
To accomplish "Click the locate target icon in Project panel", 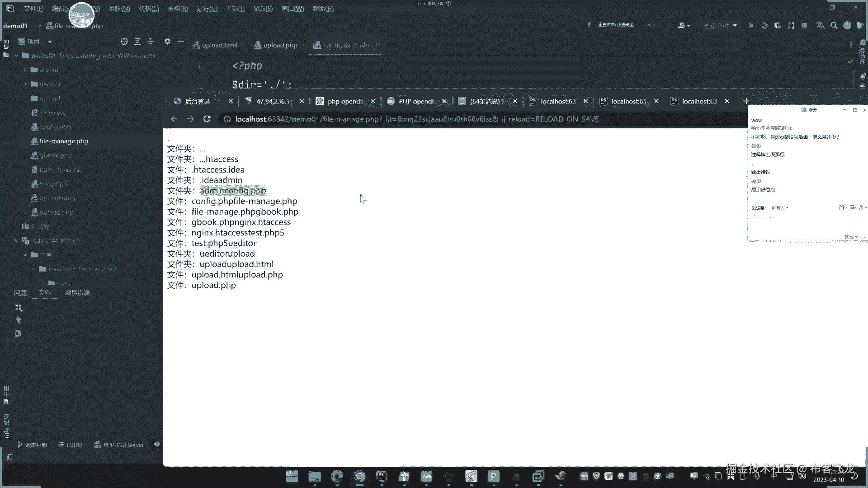I will 124,42.
